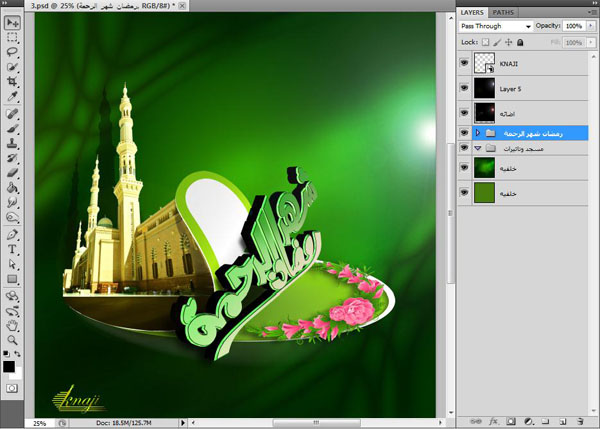
Task: Collapse the مسجد وتاثيرات layer group
Action: tap(478, 147)
